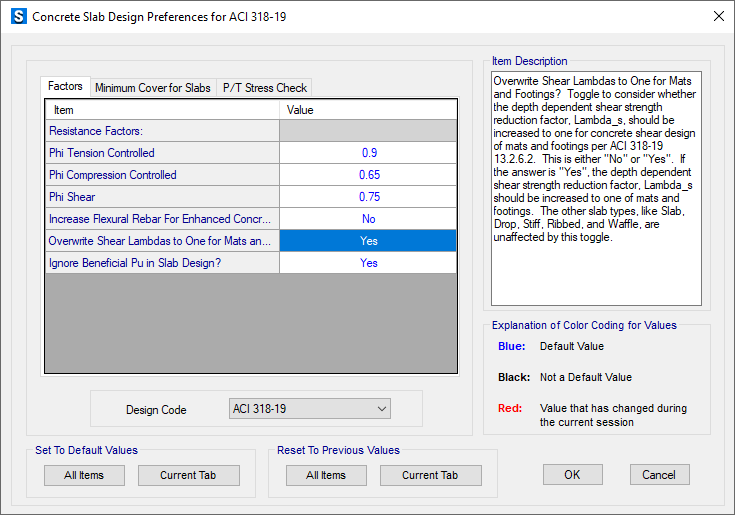
Task: Reset current tab to previous values
Action: point(430,476)
